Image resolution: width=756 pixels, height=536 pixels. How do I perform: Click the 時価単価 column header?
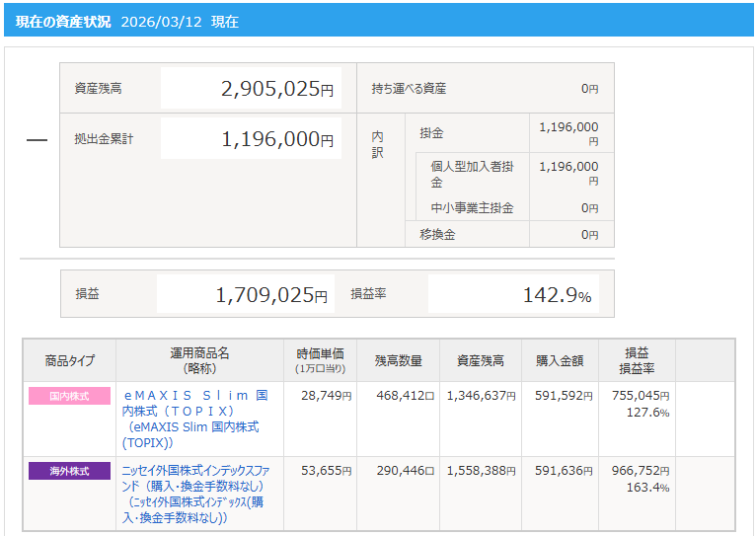pos(320,360)
